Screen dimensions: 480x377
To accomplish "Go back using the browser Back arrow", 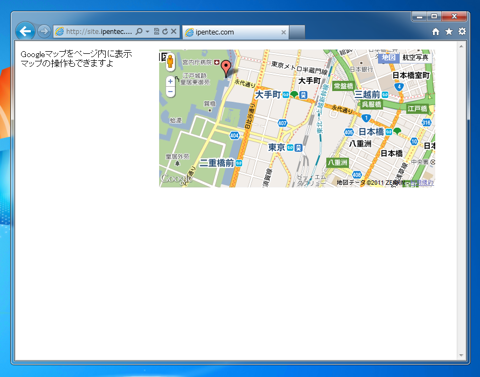I will click(x=25, y=31).
